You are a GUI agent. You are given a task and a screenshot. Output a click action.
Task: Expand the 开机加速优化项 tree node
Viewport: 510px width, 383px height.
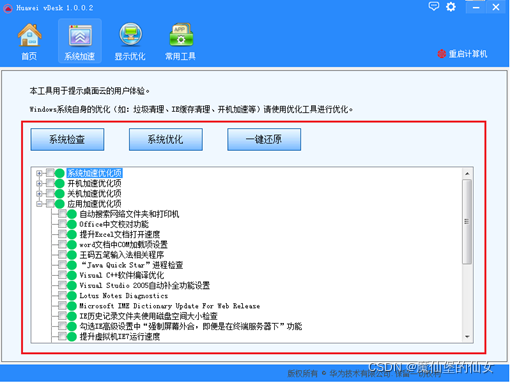pos(39,183)
